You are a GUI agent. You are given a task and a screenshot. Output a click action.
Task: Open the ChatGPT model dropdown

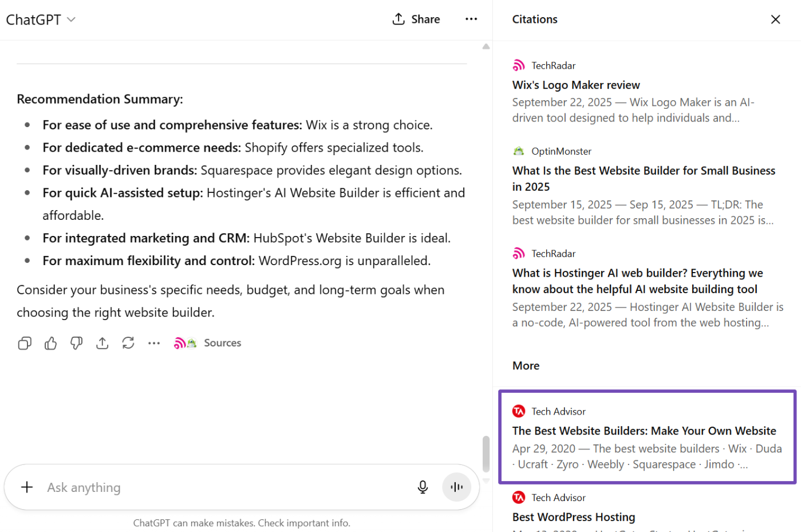click(41, 19)
